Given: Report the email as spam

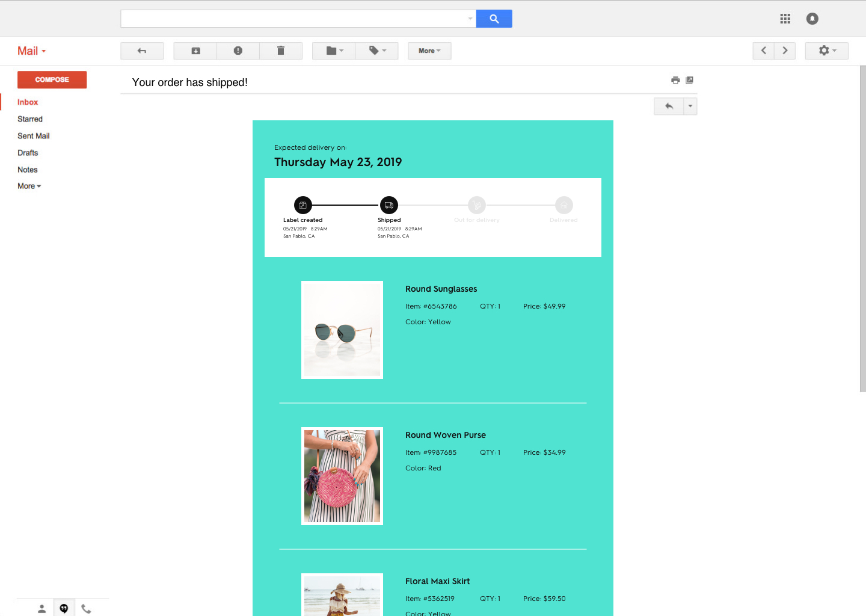Looking at the screenshot, I should click(x=238, y=51).
